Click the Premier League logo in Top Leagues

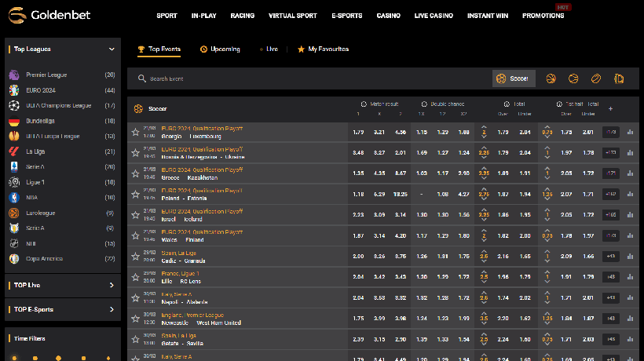(14, 75)
